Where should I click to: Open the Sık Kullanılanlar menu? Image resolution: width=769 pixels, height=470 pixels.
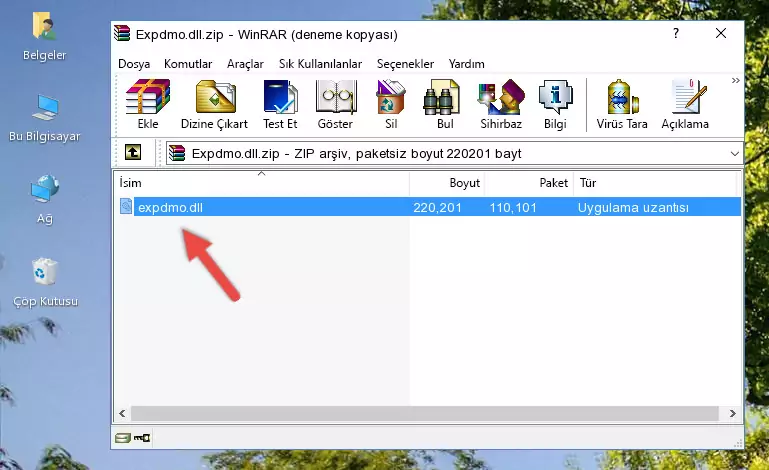click(320, 64)
